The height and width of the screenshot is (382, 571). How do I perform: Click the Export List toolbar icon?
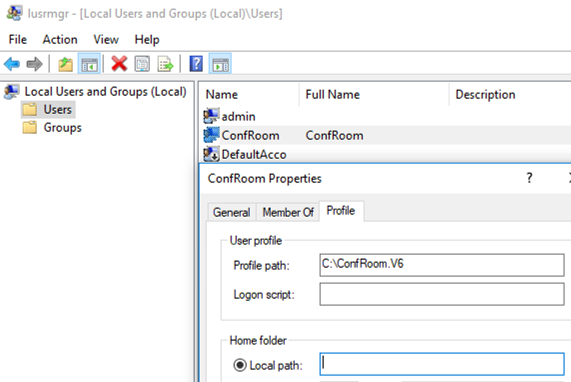[165, 64]
